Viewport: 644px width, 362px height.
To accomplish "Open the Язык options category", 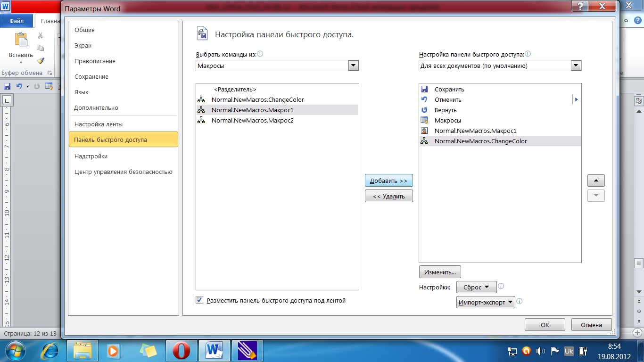I will pyautogui.click(x=123, y=92).
